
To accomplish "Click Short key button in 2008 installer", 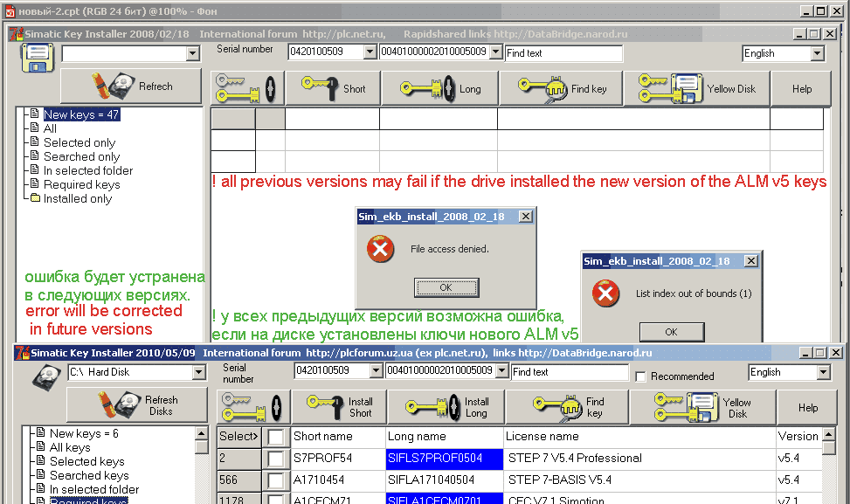I will click(x=333, y=88).
